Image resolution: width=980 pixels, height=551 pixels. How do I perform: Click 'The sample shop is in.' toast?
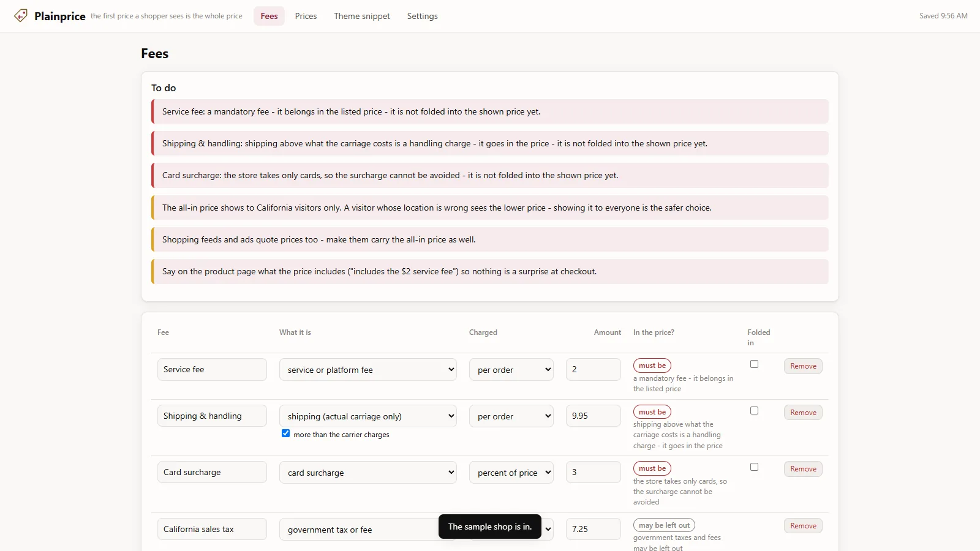point(490,527)
